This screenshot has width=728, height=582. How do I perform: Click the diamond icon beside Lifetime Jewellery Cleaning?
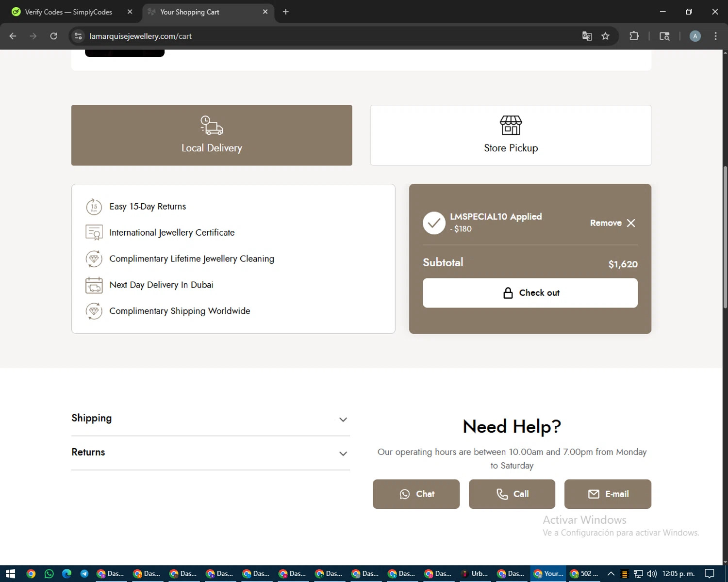pos(94,259)
